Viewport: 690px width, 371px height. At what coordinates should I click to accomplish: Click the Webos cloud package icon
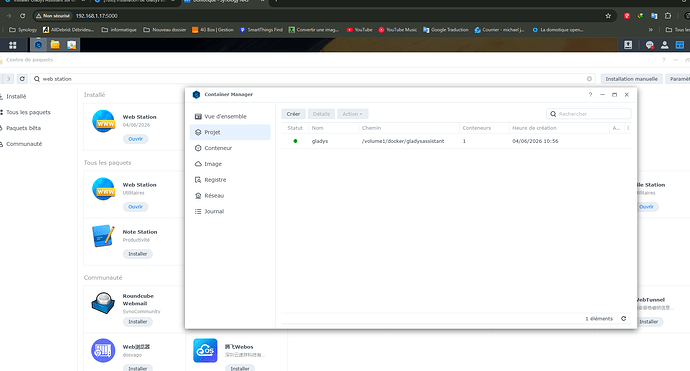point(205,350)
